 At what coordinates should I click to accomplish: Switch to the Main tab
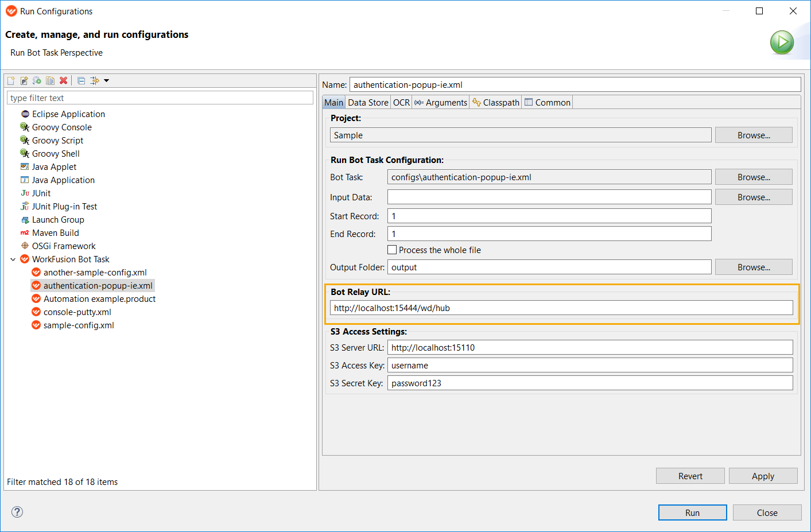333,103
